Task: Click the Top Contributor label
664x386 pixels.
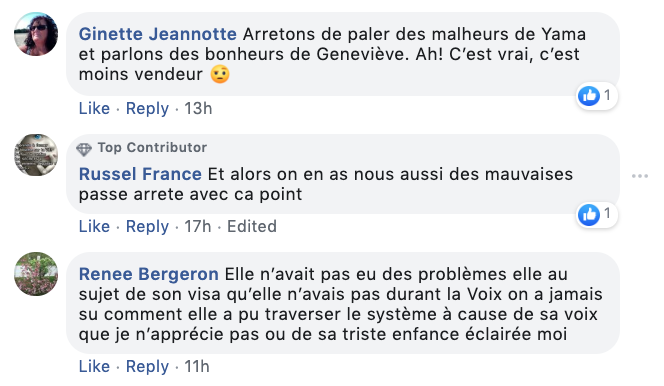Action: pos(152,147)
